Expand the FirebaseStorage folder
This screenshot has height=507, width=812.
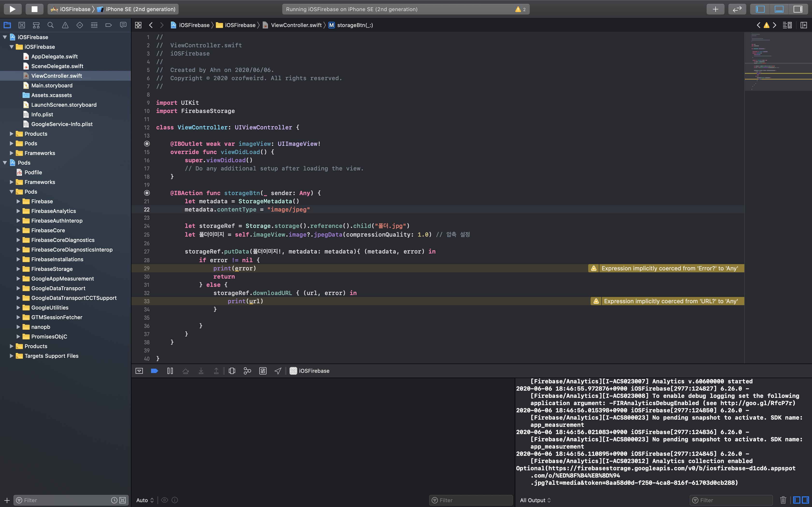click(x=18, y=269)
